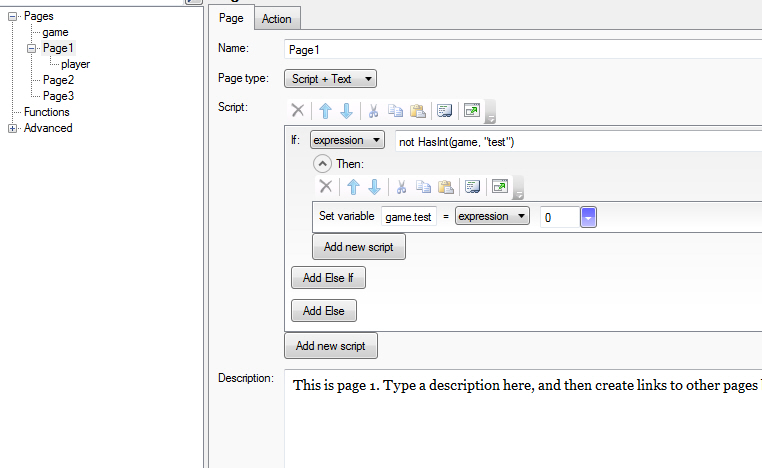Image resolution: width=762 pixels, height=468 pixels.
Task: Click the delete X icon in the top script toolbar
Action: [x=298, y=111]
